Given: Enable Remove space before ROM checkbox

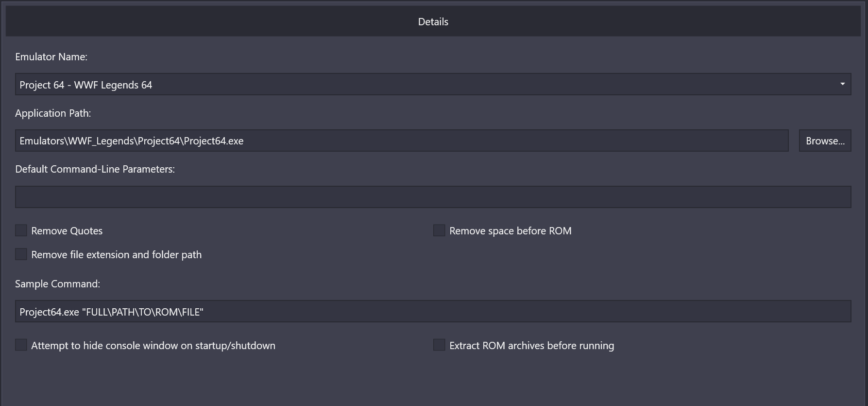Looking at the screenshot, I should tap(439, 230).
